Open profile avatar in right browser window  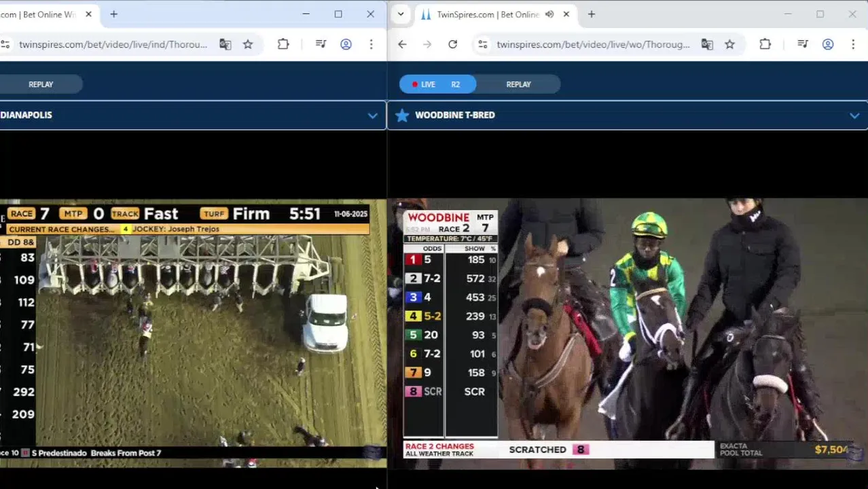point(828,44)
